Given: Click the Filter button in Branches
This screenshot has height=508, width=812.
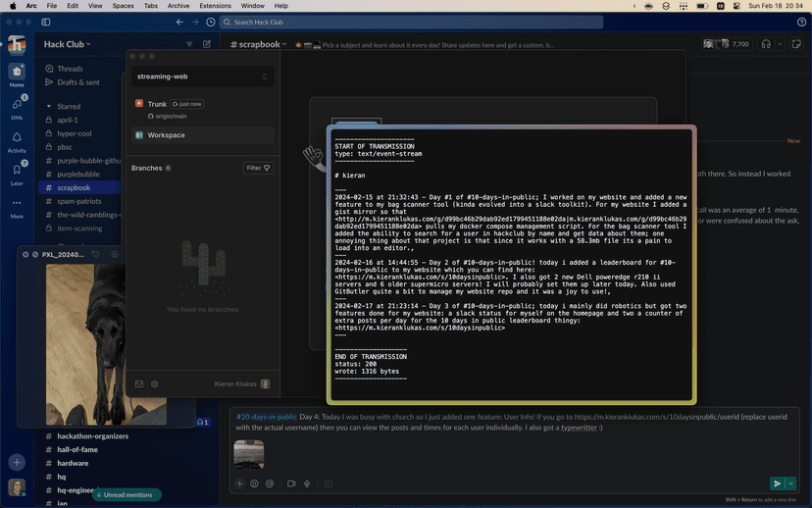Looking at the screenshot, I should (x=258, y=168).
